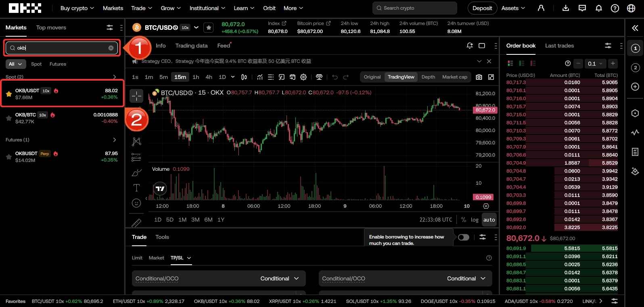Open Assets dropdown
The image size is (644, 307).
point(513,8)
